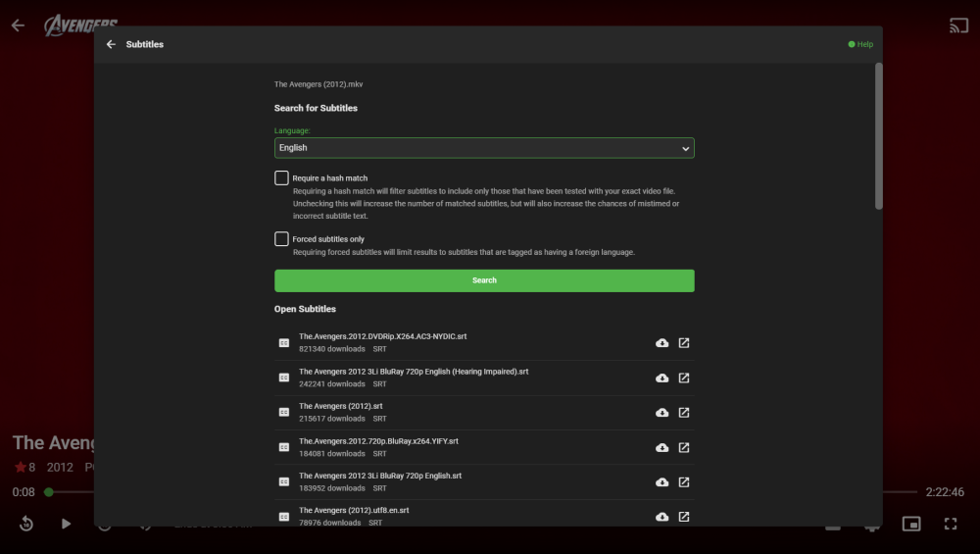Click the green Search button
The width and height of the screenshot is (980, 554).
(484, 280)
